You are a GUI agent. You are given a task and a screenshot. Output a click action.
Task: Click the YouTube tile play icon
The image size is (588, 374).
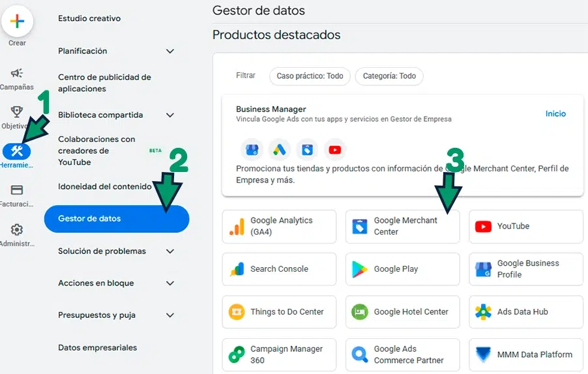pyautogui.click(x=483, y=227)
